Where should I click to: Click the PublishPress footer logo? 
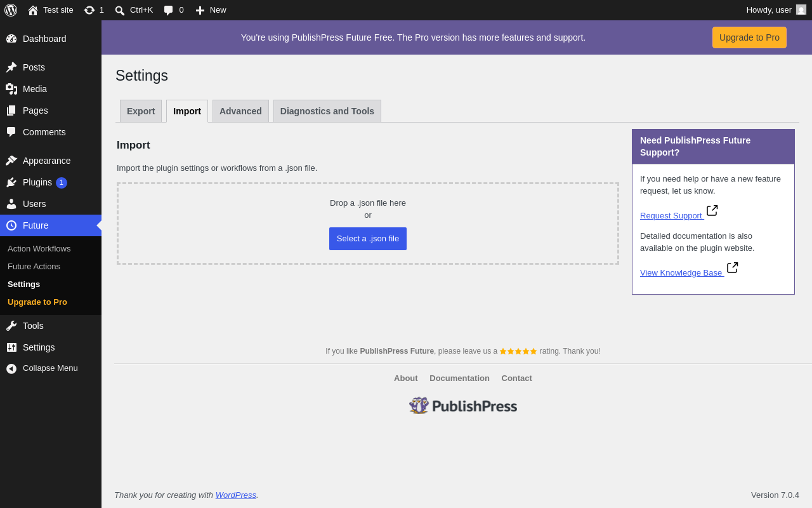click(x=463, y=406)
